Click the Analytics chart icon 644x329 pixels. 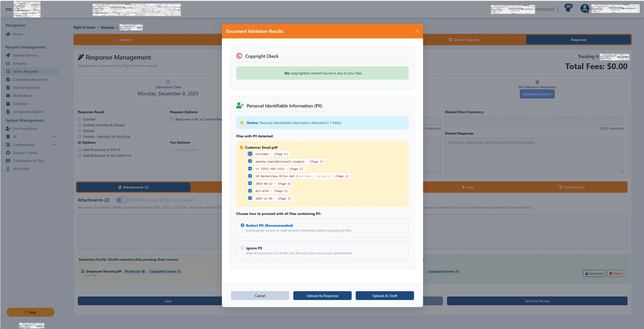tap(8, 63)
